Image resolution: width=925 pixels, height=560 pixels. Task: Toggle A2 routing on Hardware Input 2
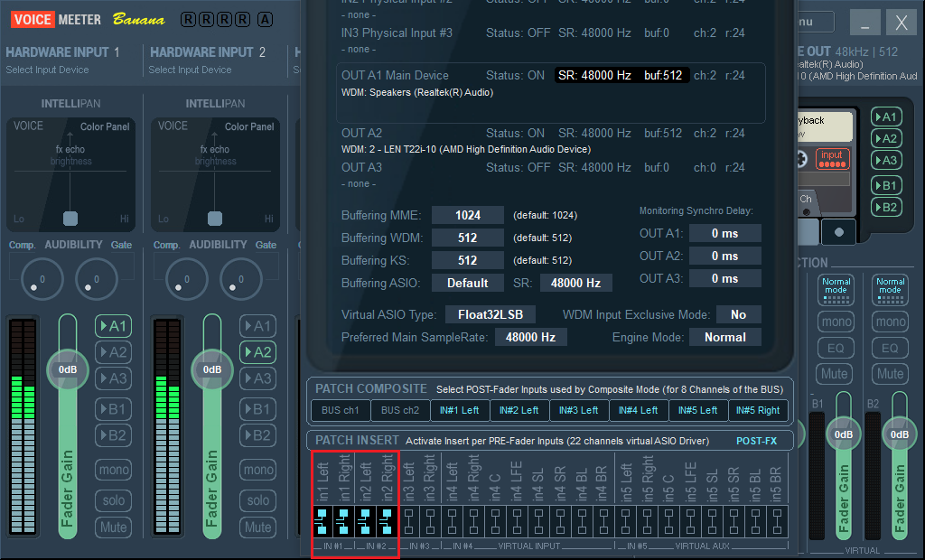pyautogui.click(x=257, y=352)
